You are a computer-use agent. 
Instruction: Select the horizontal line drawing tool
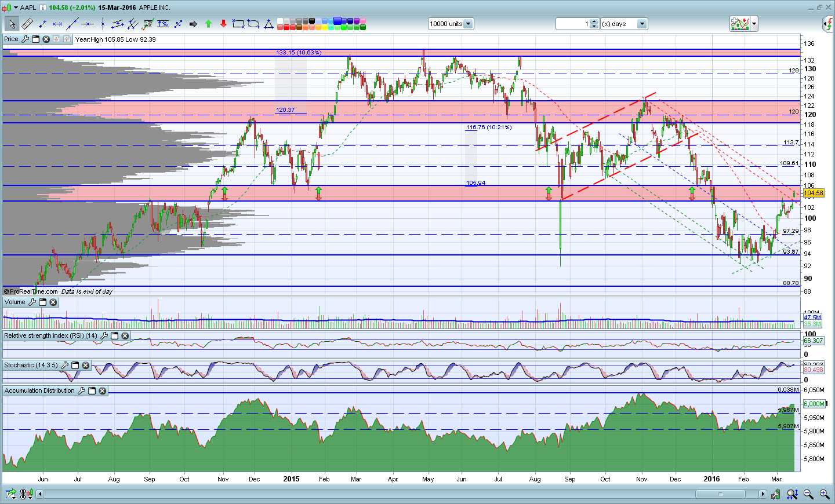88,24
